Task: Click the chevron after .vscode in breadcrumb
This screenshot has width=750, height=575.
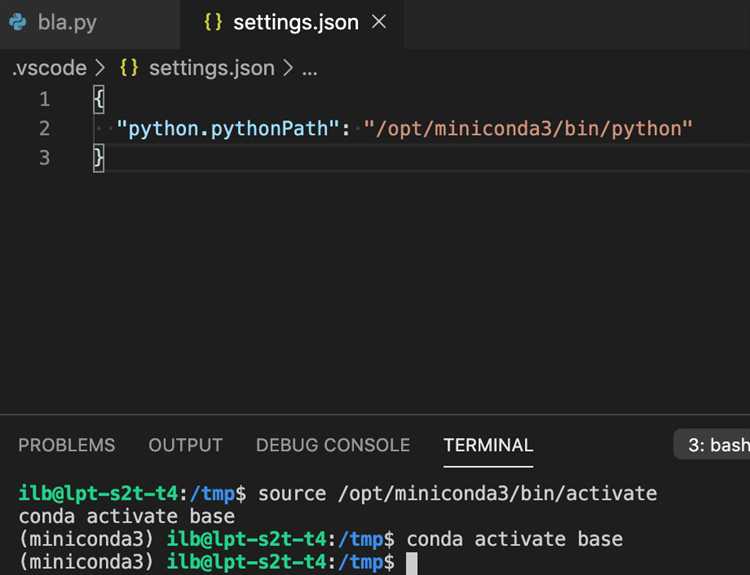Action: (x=99, y=68)
